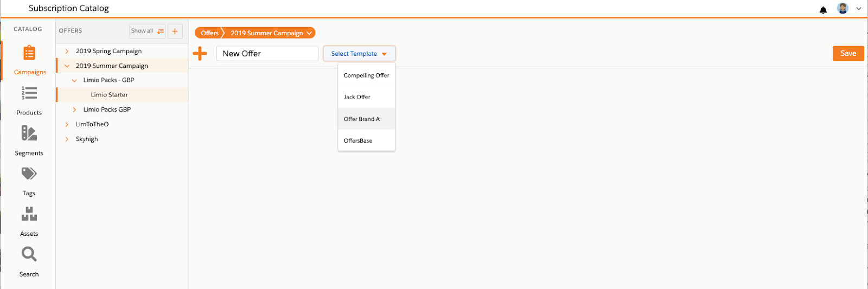Click the New Offer name field
This screenshot has height=289, width=868.
click(267, 54)
